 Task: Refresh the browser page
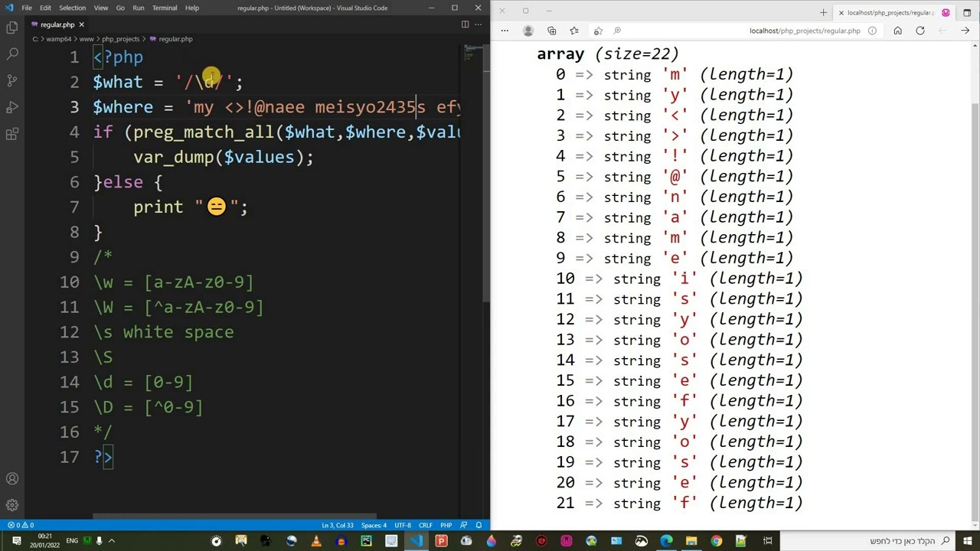tap(920, 31)
